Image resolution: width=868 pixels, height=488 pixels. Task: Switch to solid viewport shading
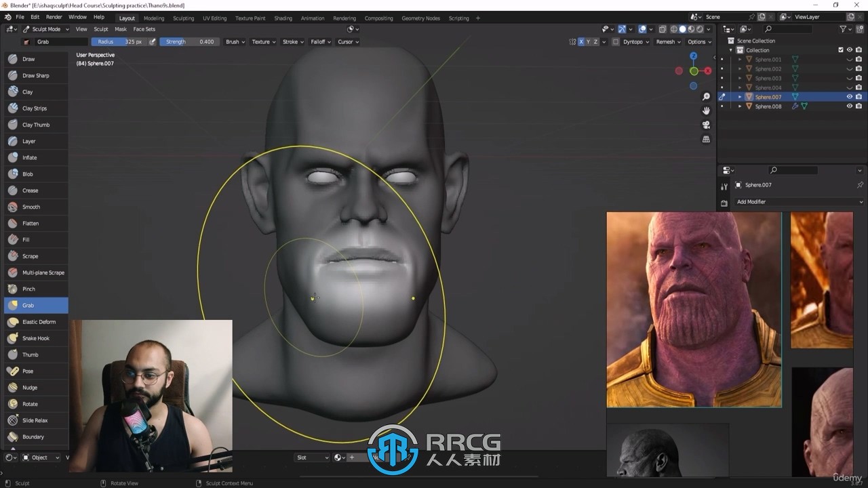(x=683, y=29)
